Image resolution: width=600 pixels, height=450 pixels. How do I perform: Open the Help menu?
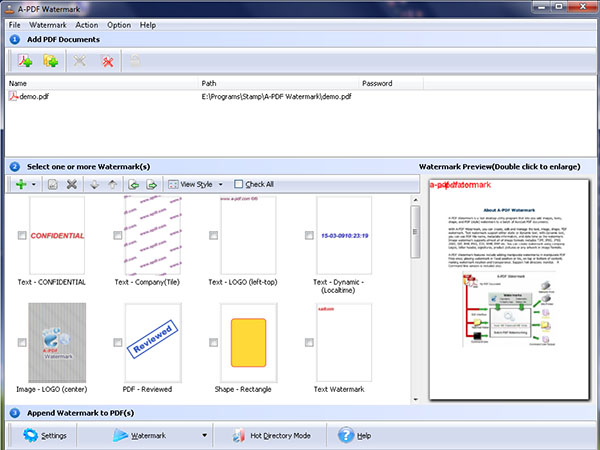(x=147, y=25)
